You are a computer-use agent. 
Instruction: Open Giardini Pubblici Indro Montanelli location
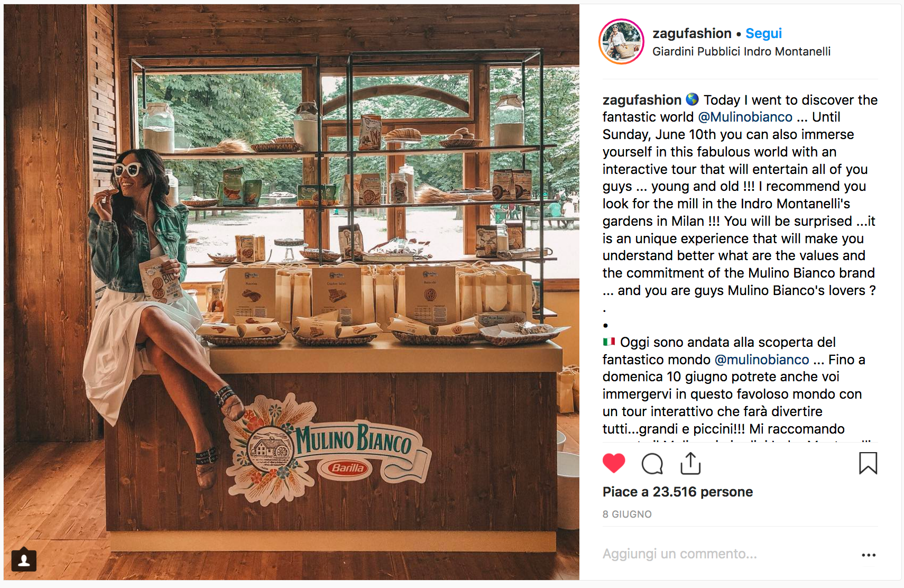(x=741, y=51)
